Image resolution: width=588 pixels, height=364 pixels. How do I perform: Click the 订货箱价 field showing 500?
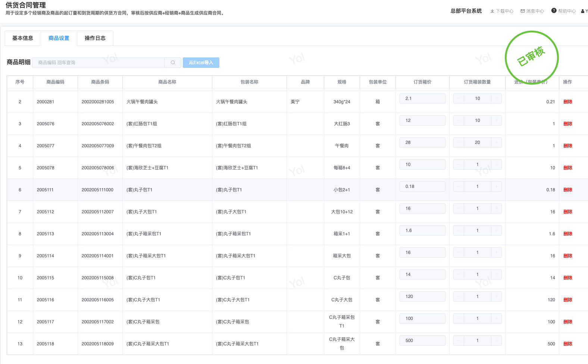click(422, 341)
